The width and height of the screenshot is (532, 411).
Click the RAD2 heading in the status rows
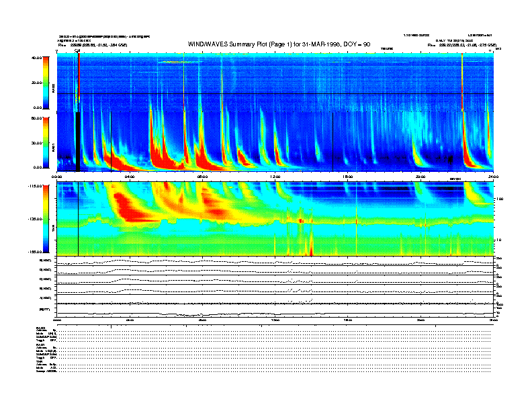[x=40, y=328]
